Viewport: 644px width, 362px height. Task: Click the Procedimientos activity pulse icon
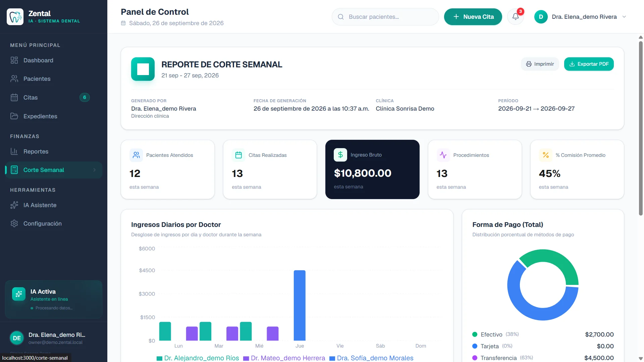point(443,155)
